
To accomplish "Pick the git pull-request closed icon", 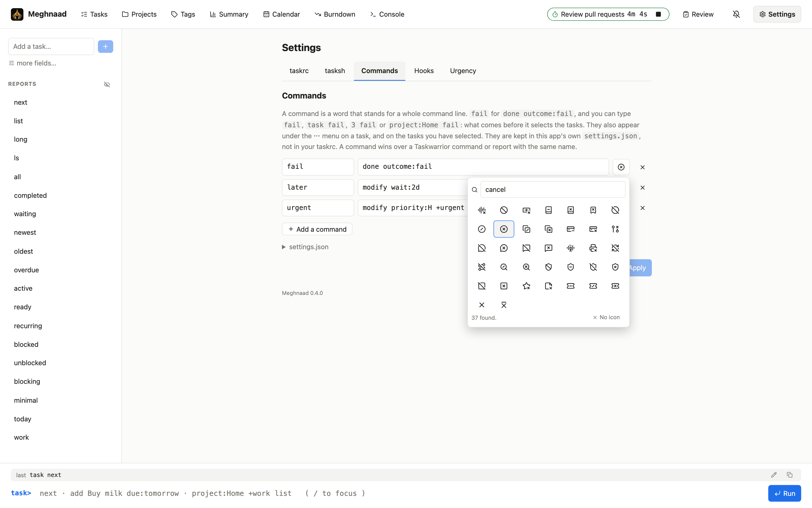I will (615, 229).
